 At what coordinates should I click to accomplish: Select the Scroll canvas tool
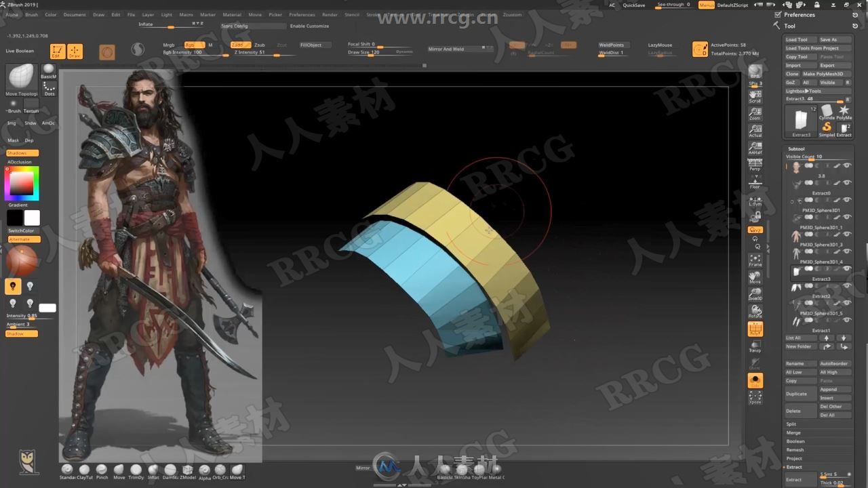coord(755,96)
